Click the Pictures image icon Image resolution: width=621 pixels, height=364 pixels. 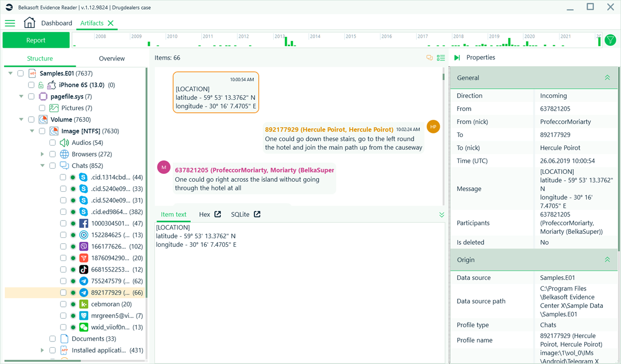coord(54,108)
